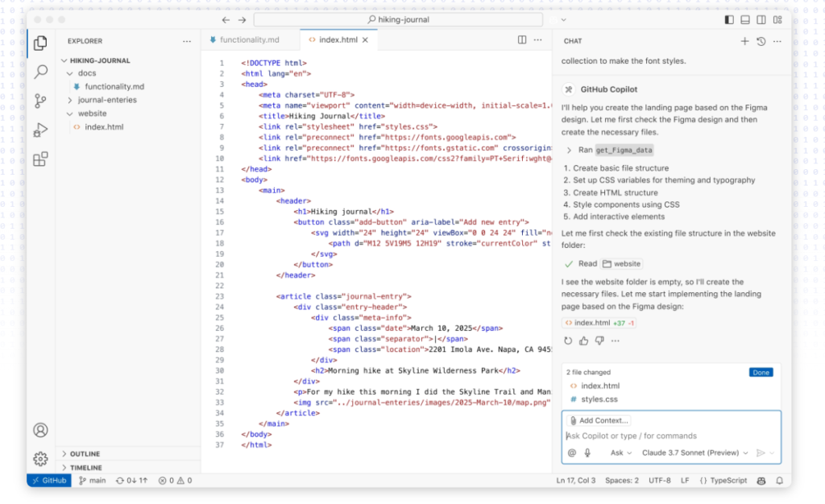
Task: Split the editor to the right
Action: coord(522,40)
